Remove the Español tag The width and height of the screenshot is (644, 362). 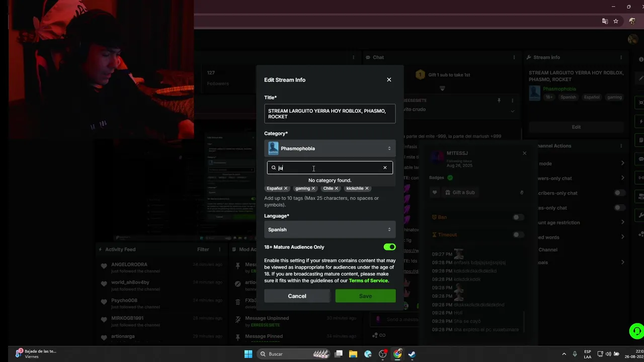(x=286, y=188)
